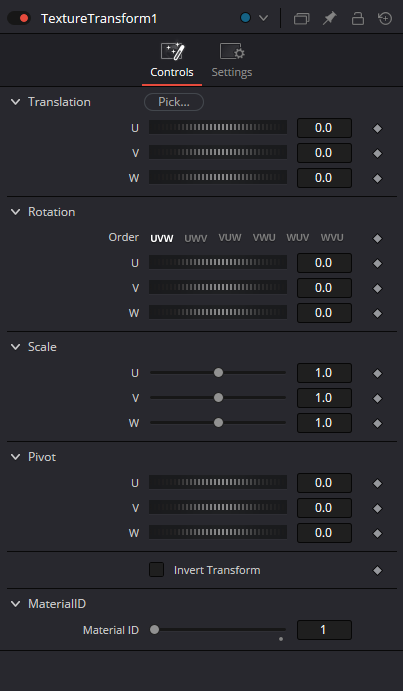Image resolution: width=403 pixels, height=691 pixels.
Task: Click the Pivot V thumbwheel
Action: tap(218, 508)
